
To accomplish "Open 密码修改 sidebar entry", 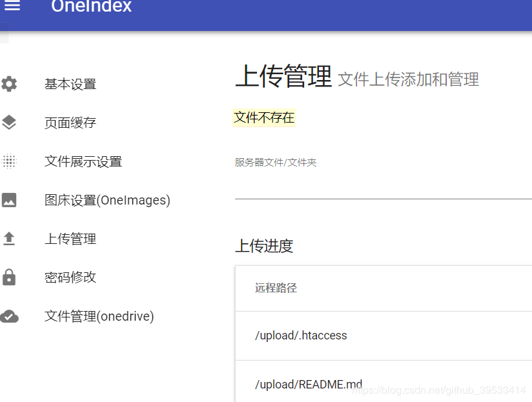I will pos(70,277).
